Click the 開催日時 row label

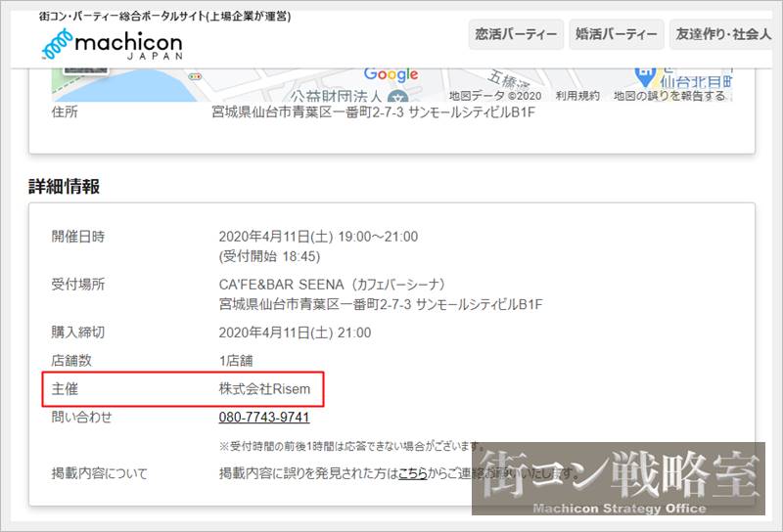[x=78, y=237]
